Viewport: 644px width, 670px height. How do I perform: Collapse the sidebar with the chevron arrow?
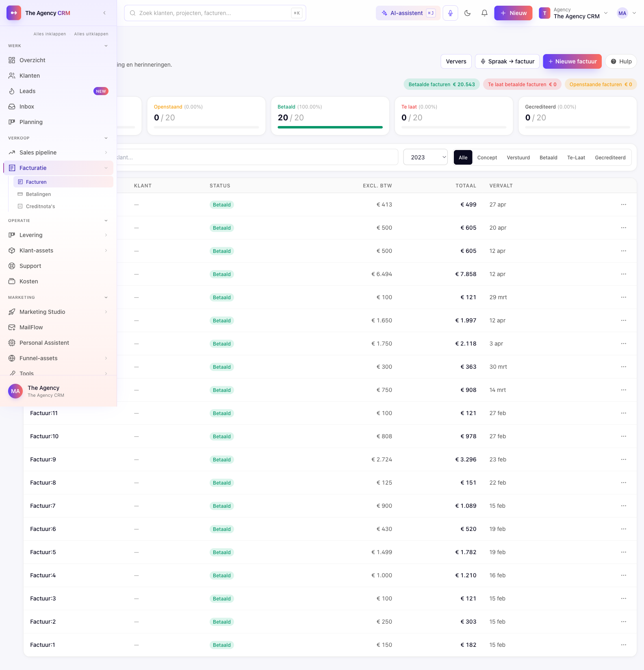click(104, 13)
